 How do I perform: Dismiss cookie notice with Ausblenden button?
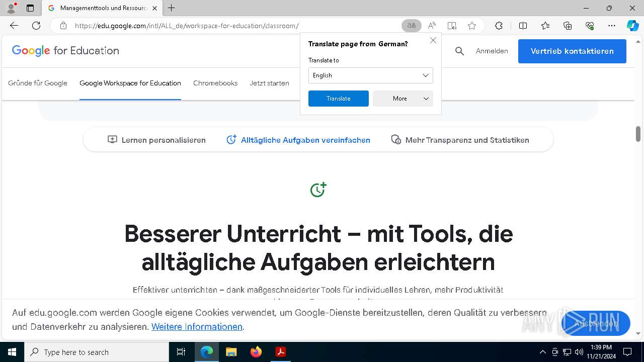[x=596, y=323]
